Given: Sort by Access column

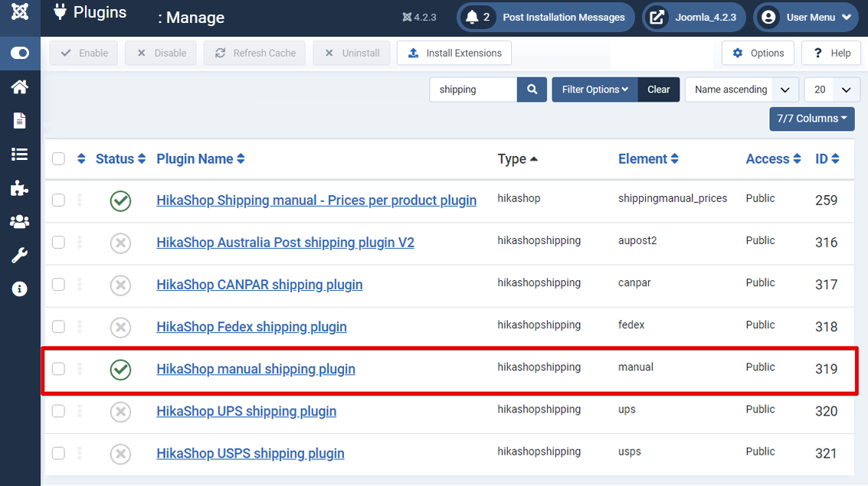Looking at the screenshot, I should (x=773, y=158).
